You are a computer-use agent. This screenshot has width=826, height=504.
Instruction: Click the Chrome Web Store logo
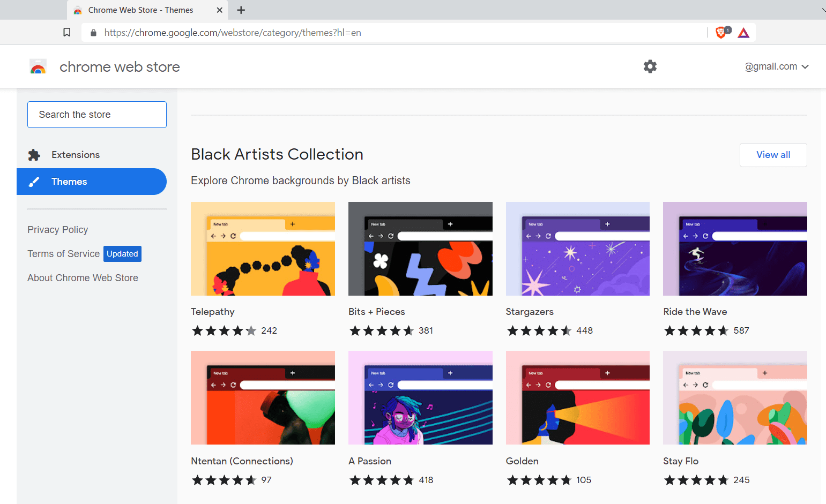(x=38, y=66)
